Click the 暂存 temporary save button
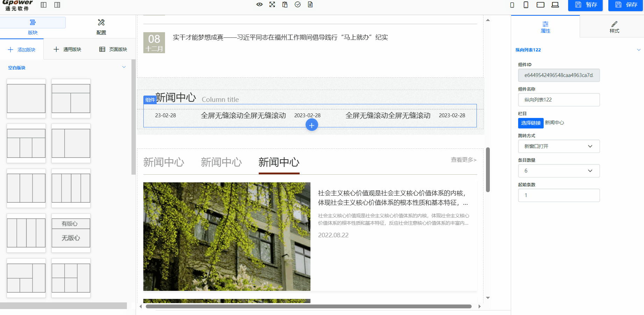The width and height of the screenshot is (644, 315). click(586, 5)
